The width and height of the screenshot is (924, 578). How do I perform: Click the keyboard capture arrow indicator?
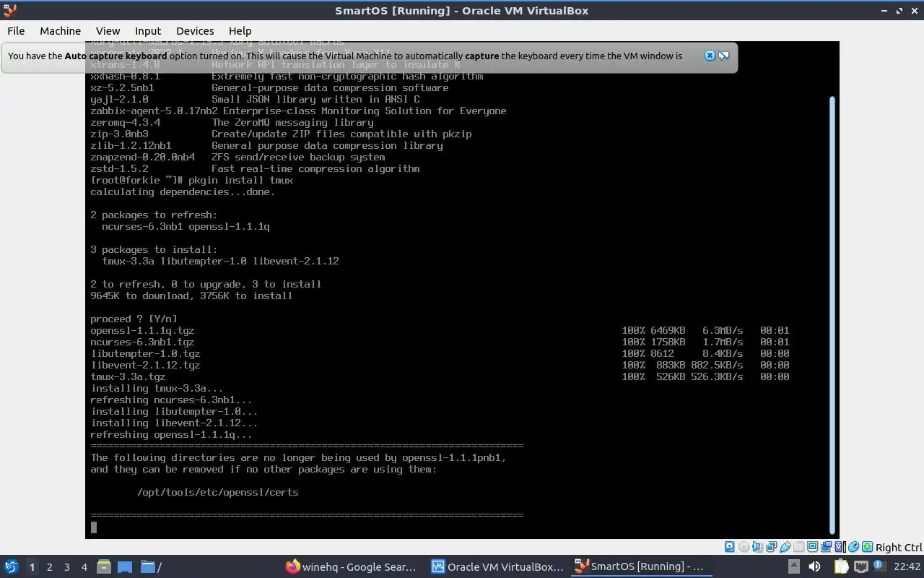867,547
